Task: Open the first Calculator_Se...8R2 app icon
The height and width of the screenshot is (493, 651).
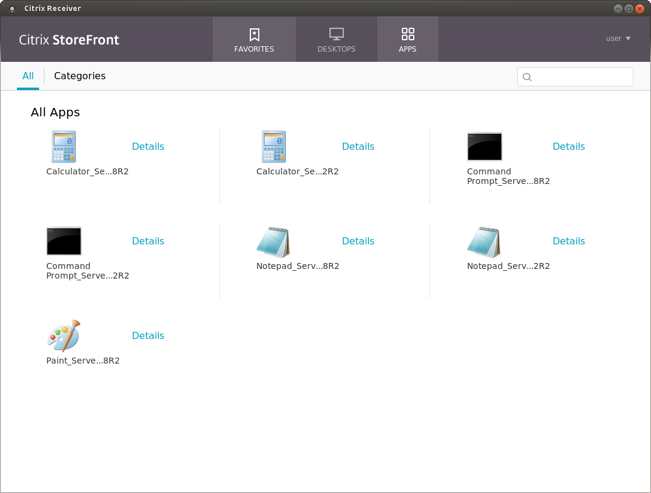Action: point(64,147)
